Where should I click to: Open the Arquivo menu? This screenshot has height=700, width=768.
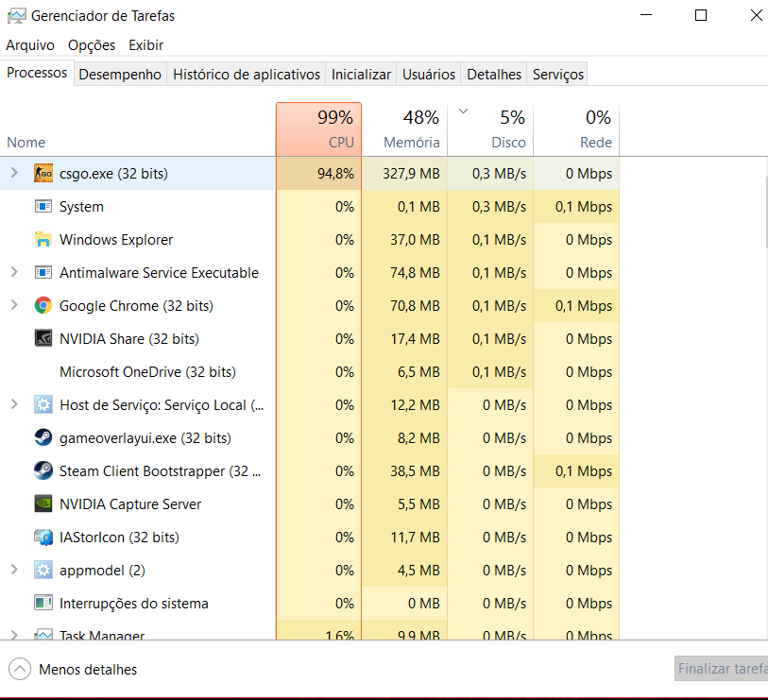(x=30, y=45)
